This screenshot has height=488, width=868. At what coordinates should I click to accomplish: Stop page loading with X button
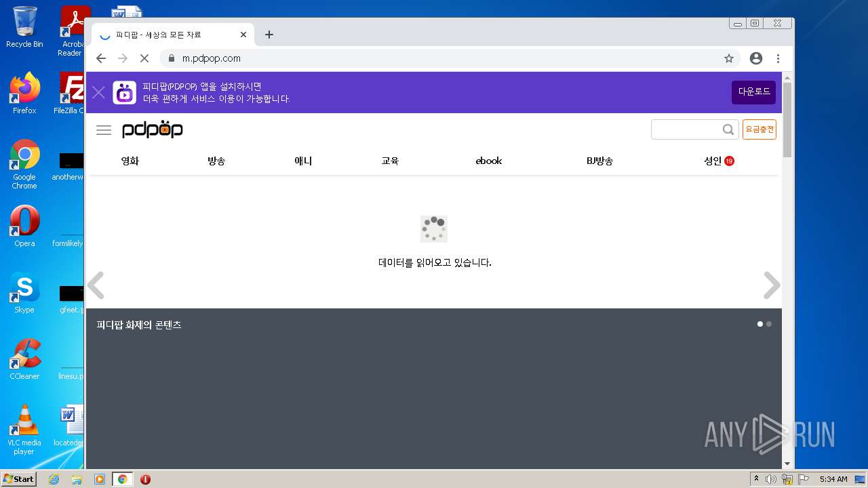click(144, 58)
